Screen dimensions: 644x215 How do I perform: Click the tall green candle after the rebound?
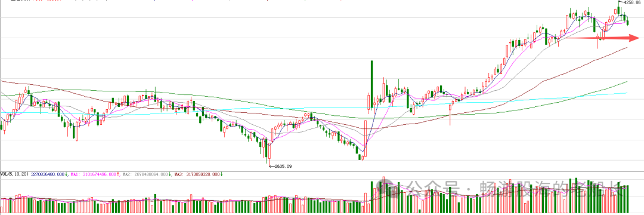click(371, 84)
